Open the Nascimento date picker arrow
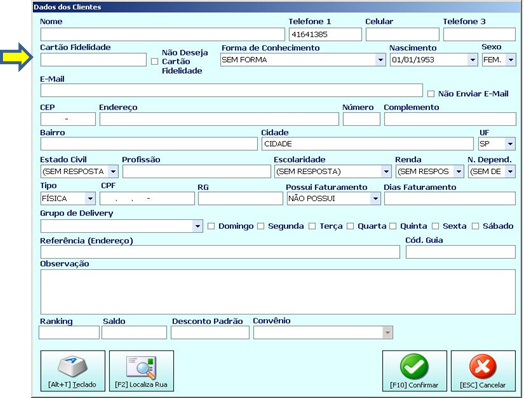 (x=472, y=60)
